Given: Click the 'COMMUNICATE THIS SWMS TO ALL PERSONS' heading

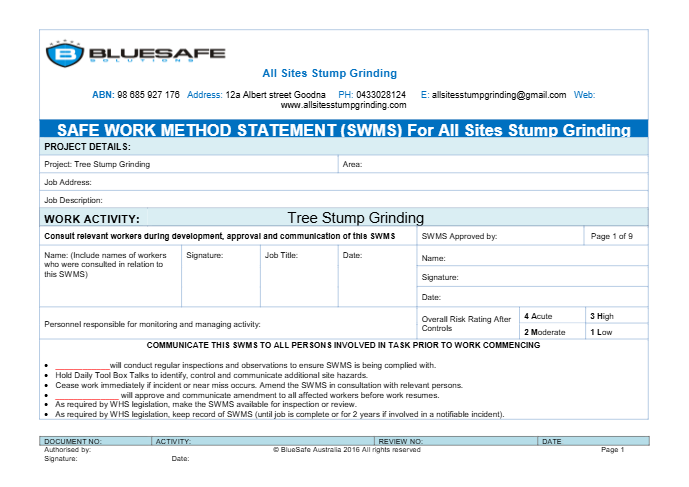Looking at the screenshot, I should click(x=343, y=345).
